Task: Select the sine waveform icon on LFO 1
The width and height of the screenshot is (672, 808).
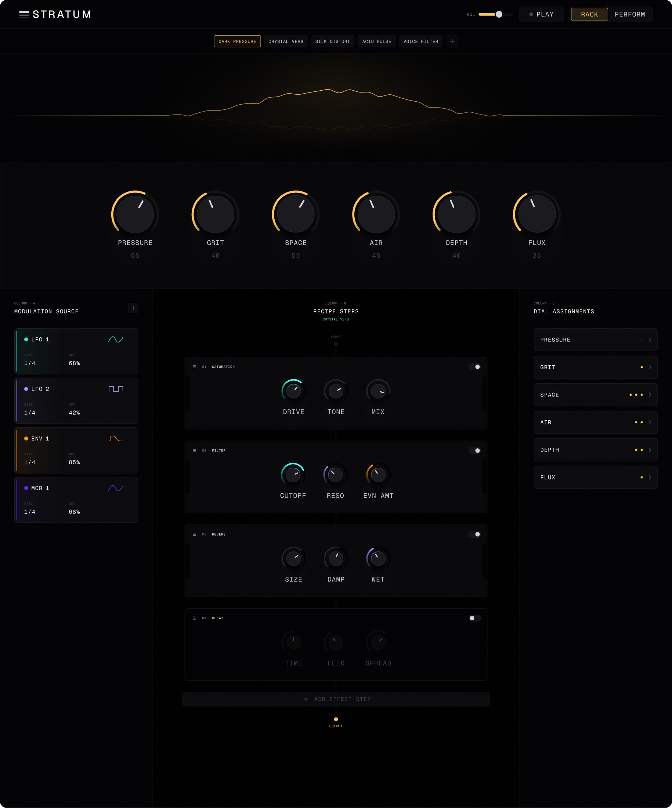Action: coord(115,340)
